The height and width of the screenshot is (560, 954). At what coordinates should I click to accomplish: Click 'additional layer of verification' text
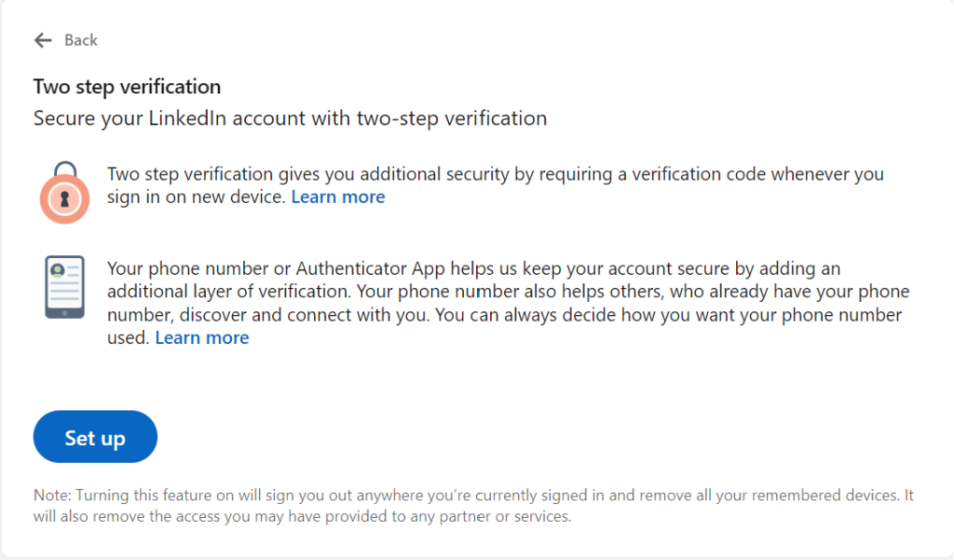229,292
